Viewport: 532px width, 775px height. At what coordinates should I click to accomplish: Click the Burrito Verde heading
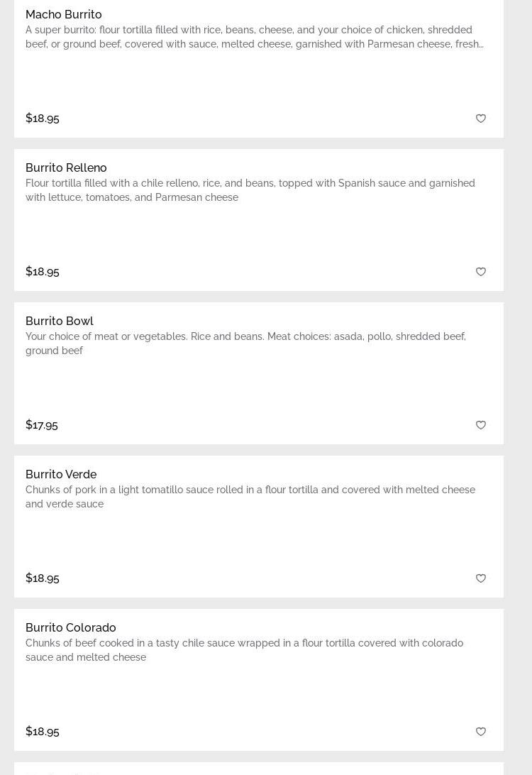click(61, 474)
